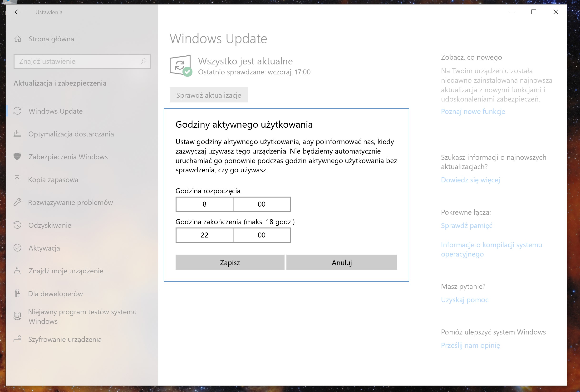
Task: Click the Windows Update page heading
Action: click(x=218, y=39)
